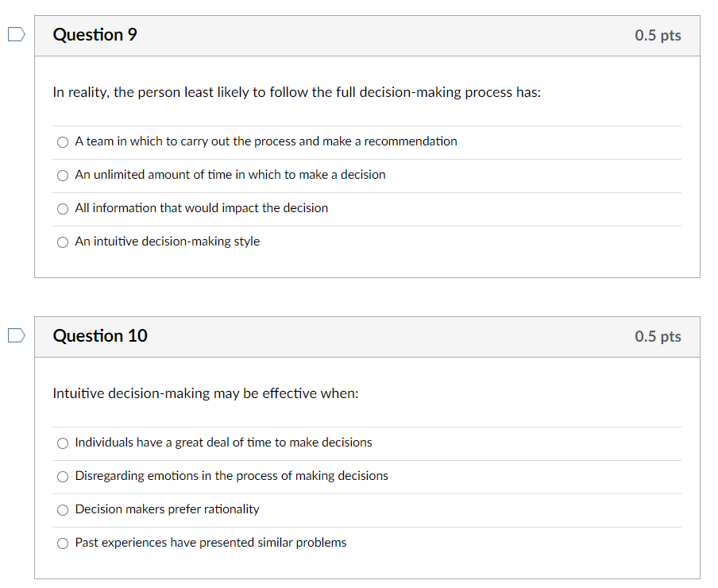The height and width of the screenshot is (588, 718).
Task: Select 'An unlimited amount of time' option
Action: (62, 175)
